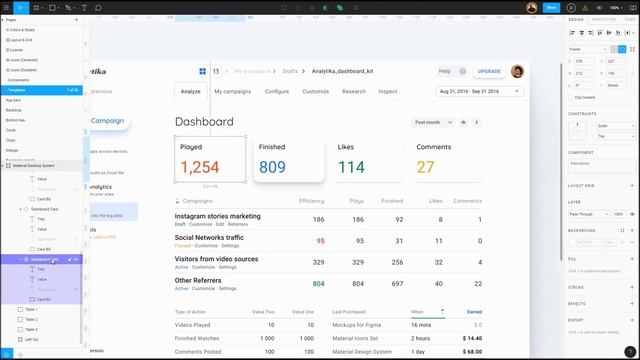
Task: Select the Left list layer
Action: pos(31,340)
